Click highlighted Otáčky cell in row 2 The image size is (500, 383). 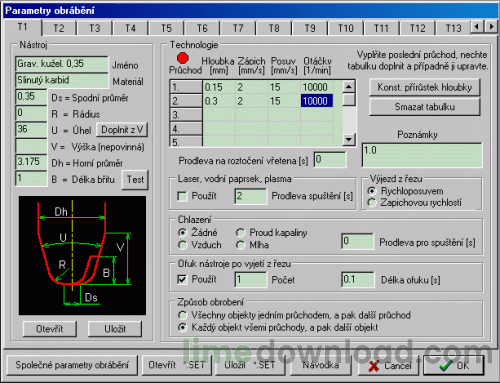tap(317, 101)
